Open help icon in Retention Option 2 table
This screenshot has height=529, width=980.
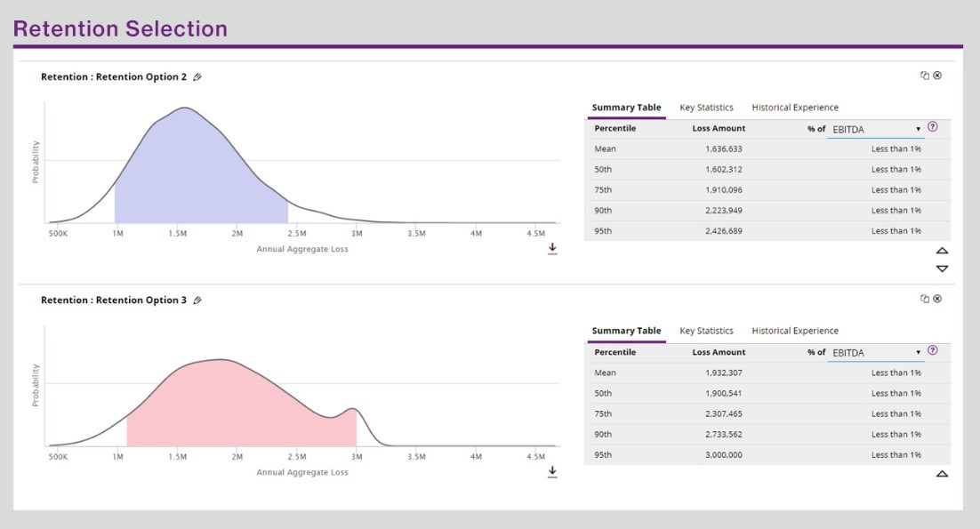[932, 127]
